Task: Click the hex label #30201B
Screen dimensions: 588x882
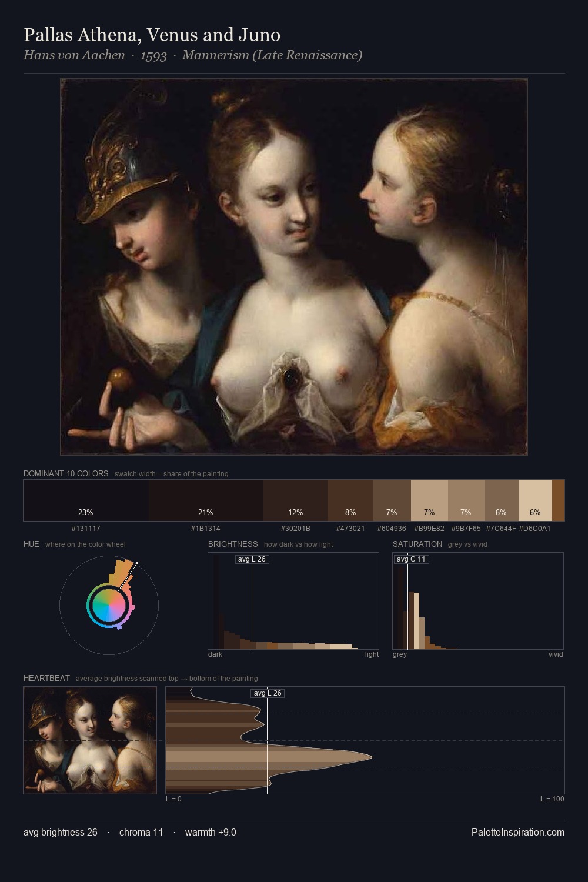Action: 296,529
